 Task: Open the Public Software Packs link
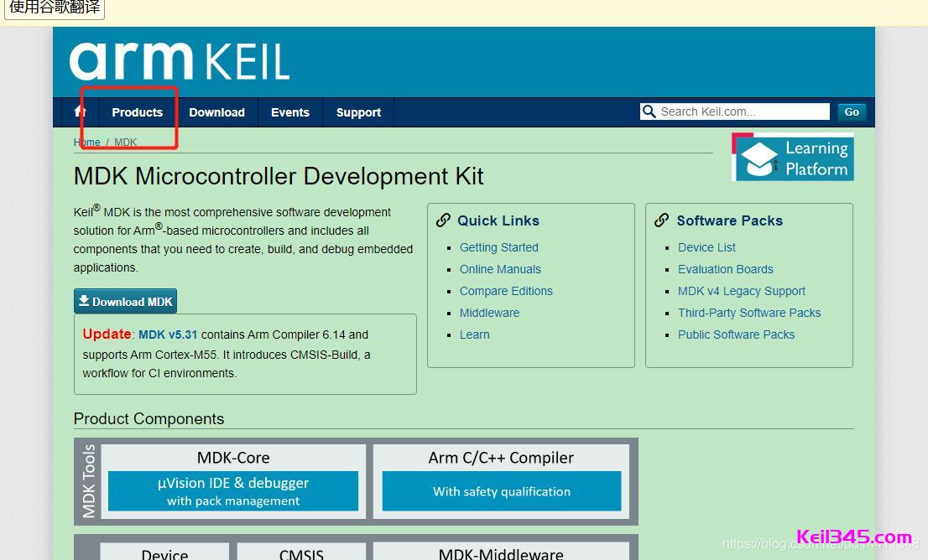[x=736, y=334]
